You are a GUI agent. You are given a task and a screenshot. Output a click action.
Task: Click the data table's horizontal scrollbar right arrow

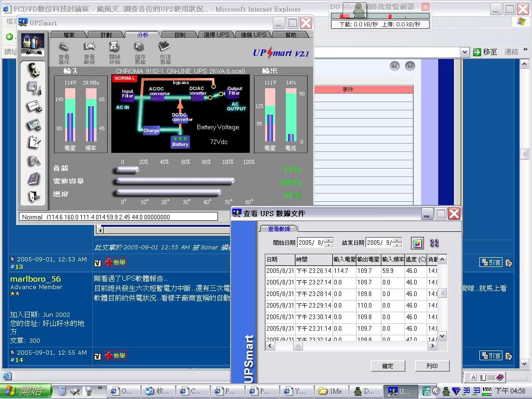pyautogui.click(x=432, y=345)
